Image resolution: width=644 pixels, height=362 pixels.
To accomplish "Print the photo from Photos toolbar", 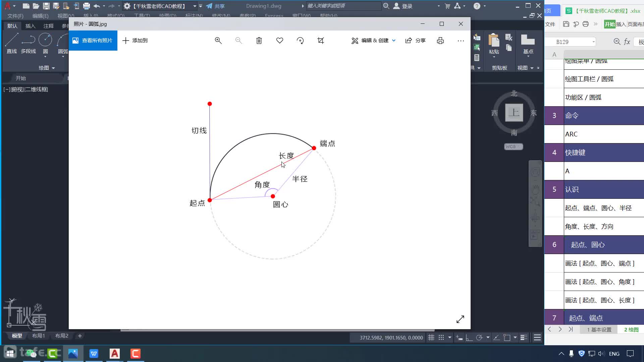I will (440, 41).
